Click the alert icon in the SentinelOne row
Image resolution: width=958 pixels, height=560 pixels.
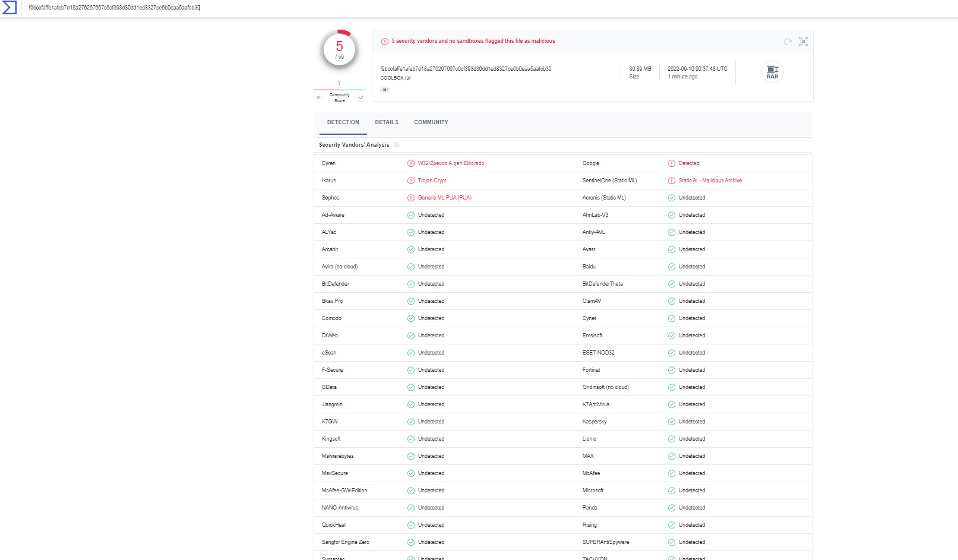pos(672,181)
